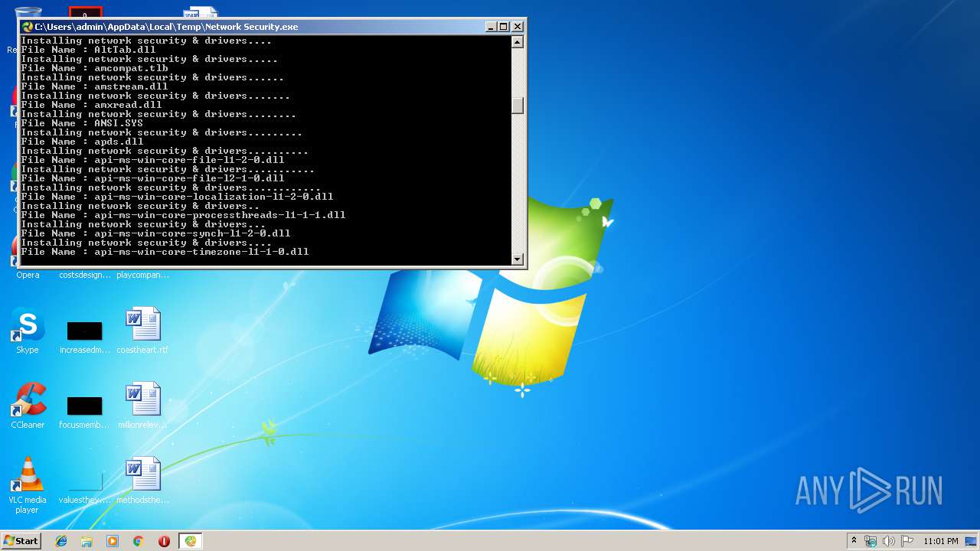980x551 pixels.
Task: Select the coastheart.rtf document icon
Action: 142,331
